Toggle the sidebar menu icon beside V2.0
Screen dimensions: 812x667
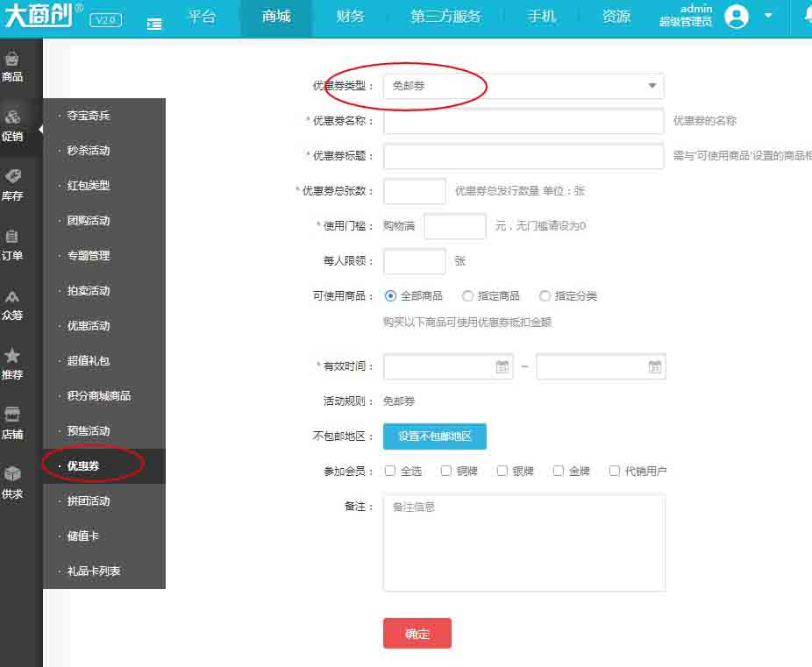pyautogui.click(x=154, y=25)
